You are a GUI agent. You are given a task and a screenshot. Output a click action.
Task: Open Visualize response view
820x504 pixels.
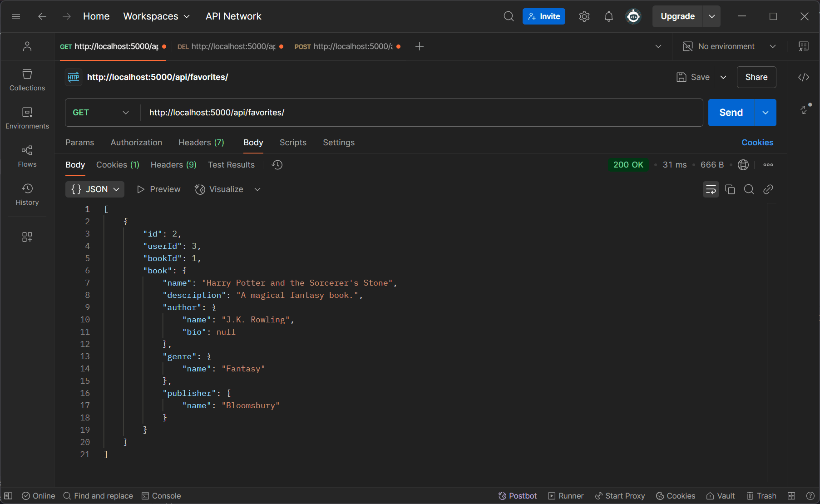coord(219,189)
